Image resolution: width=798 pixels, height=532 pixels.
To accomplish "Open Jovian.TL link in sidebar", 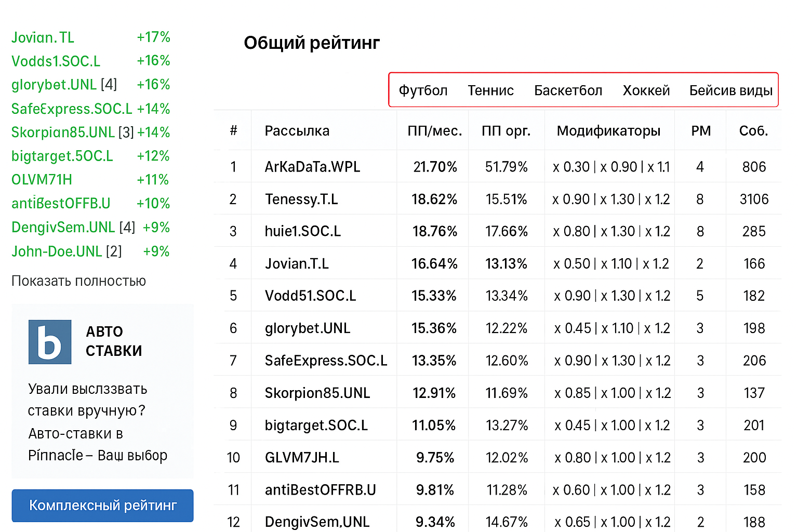I will click(43, 37).
